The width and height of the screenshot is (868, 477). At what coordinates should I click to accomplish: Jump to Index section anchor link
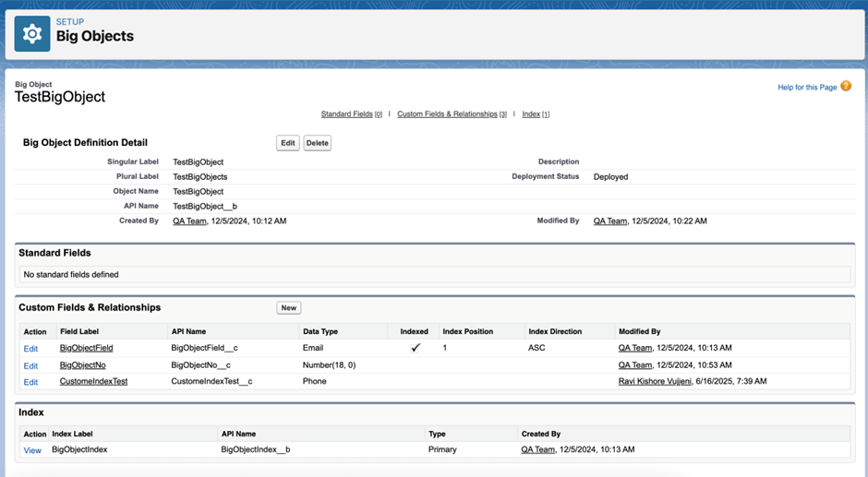tap(531, 114)
